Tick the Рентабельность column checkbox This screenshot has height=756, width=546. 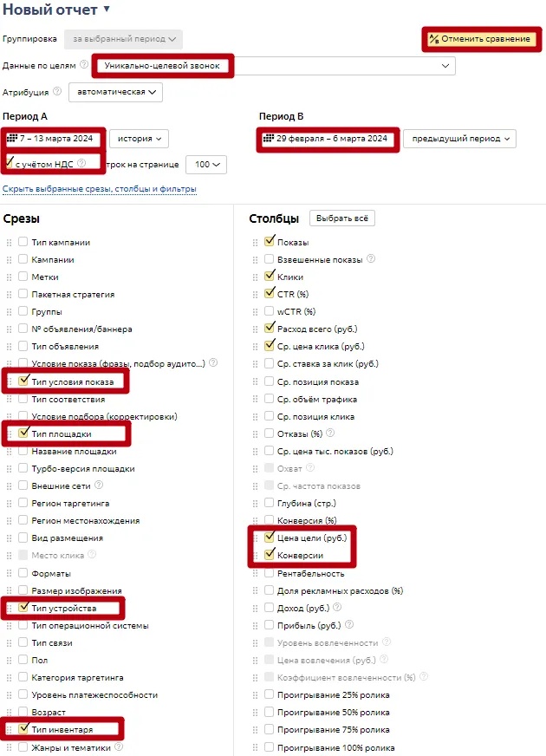point(269,573)
